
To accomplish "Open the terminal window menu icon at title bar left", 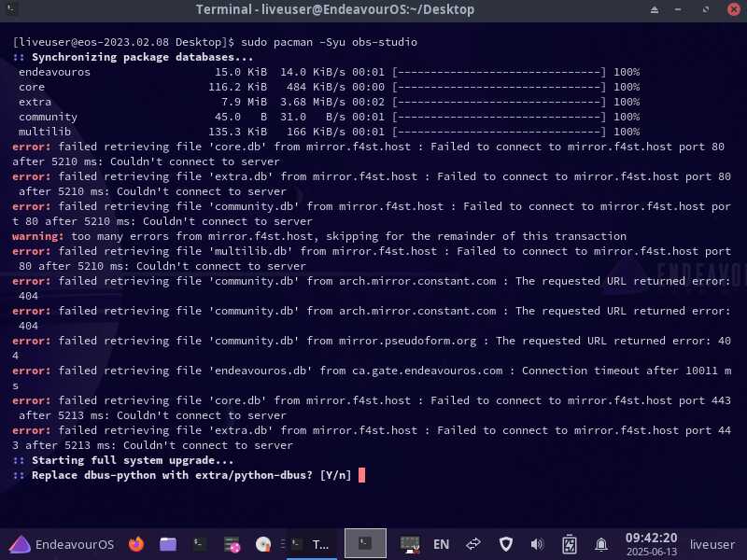I will (x=11, y=8).
